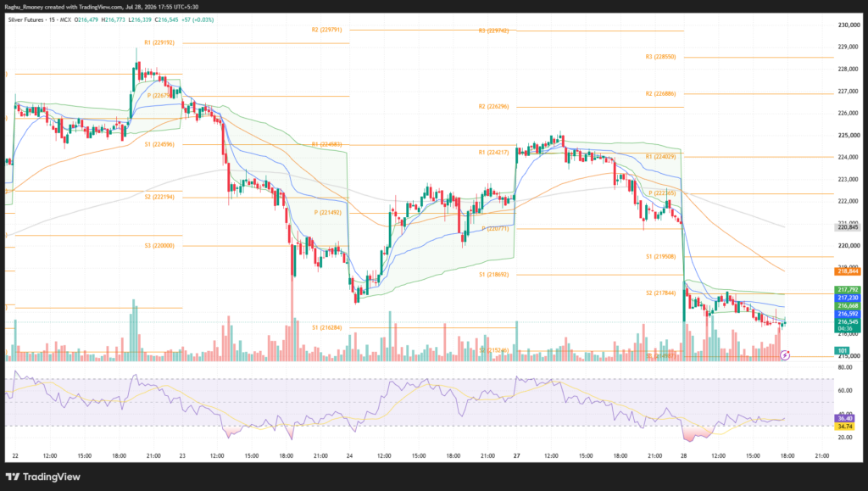This screenshot has height=491, width=868.
Task: Click the S1 (218692) pivot label
Action: click(x=493, y=275)
